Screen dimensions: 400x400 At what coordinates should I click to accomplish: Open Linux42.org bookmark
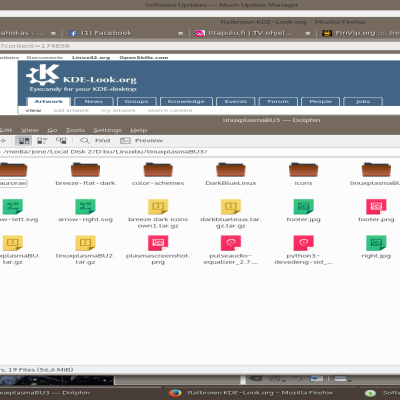click(x=91, y=57)
